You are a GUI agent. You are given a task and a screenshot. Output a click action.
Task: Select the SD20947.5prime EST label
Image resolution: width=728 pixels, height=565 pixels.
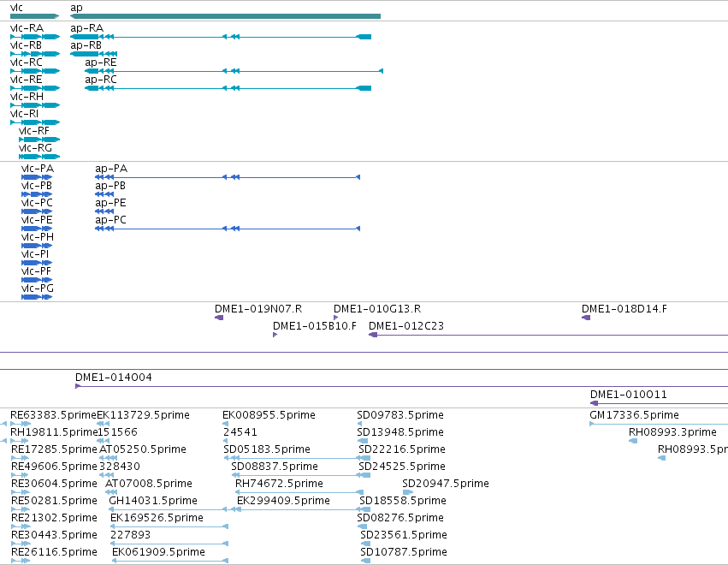pos(446,484)
